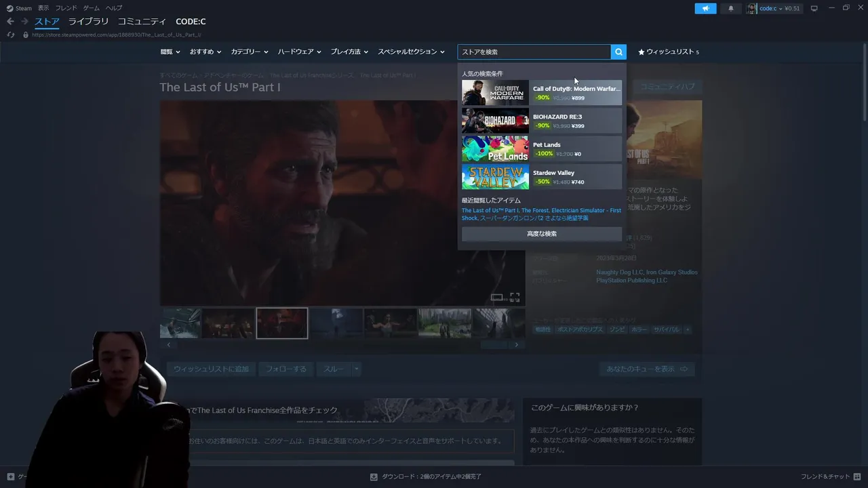This screenshot has width=868, height=488.
Task: Click the Big Picture mode icon
Action: pos(814,8)
